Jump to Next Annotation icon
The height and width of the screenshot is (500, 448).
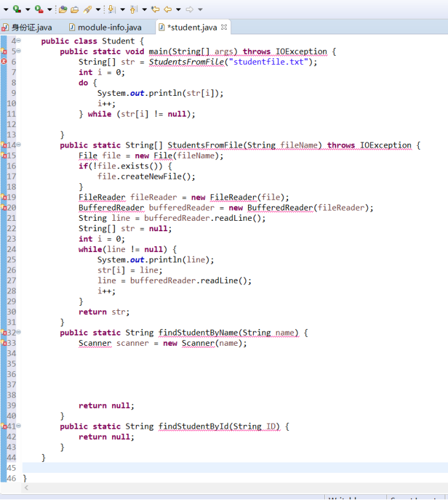click(111, 9)
